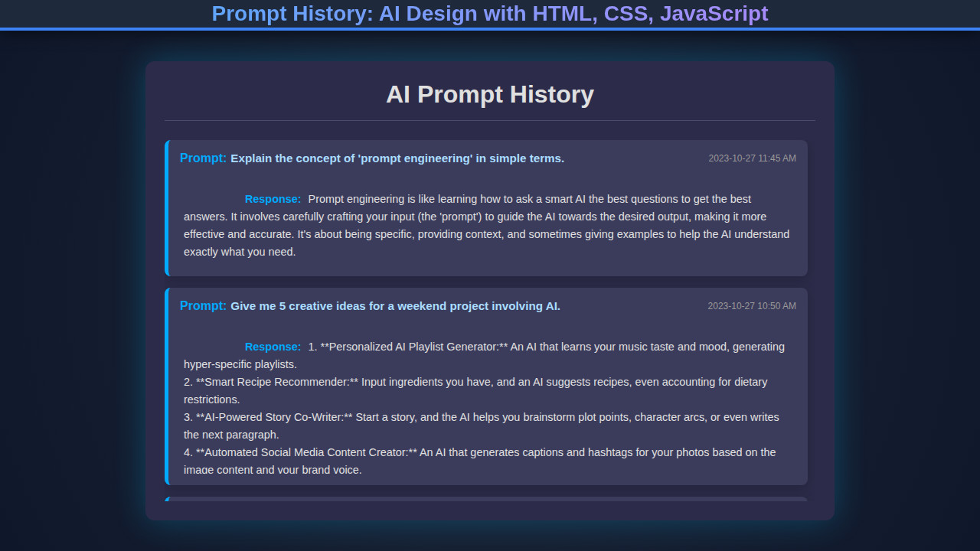Click the 'Prompt:' label on first card
Screen dimensions: 980x551
tap(202, 158)
